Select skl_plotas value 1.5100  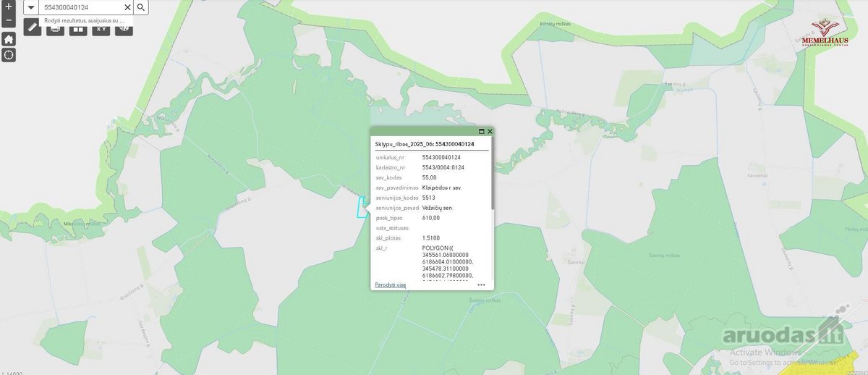click(430, 237)
